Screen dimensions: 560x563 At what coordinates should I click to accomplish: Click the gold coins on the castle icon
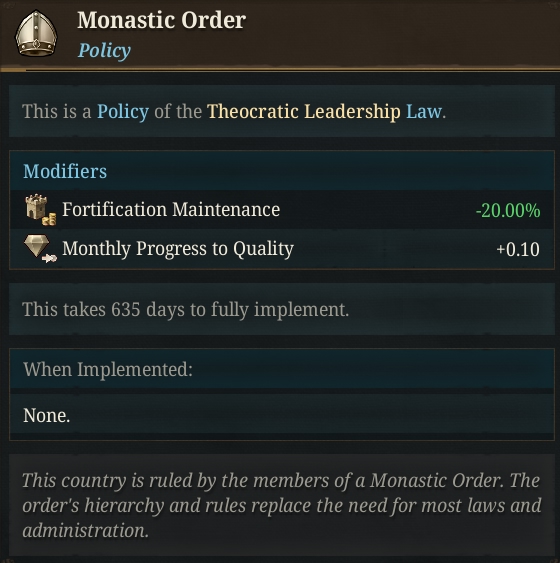pos(49,219)
